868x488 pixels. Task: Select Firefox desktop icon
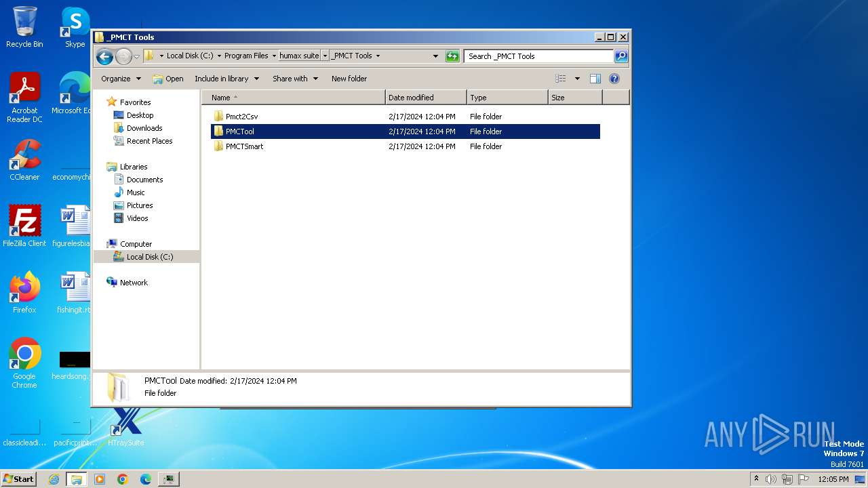point(24,293)
